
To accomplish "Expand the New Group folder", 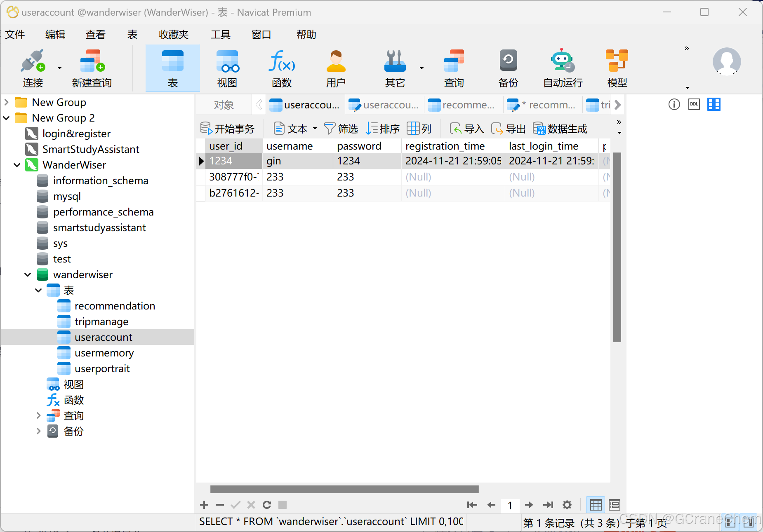I will (x=6, y=102).
